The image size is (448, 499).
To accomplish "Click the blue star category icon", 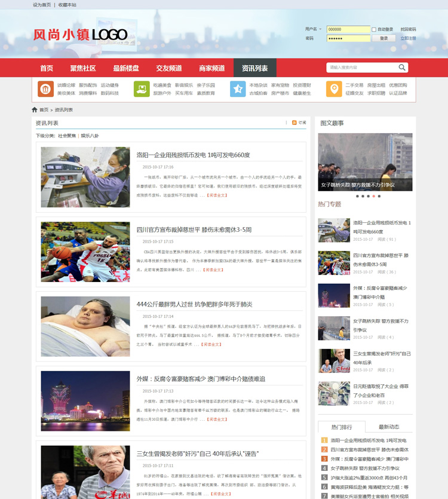I will click(x=238, y=89).
